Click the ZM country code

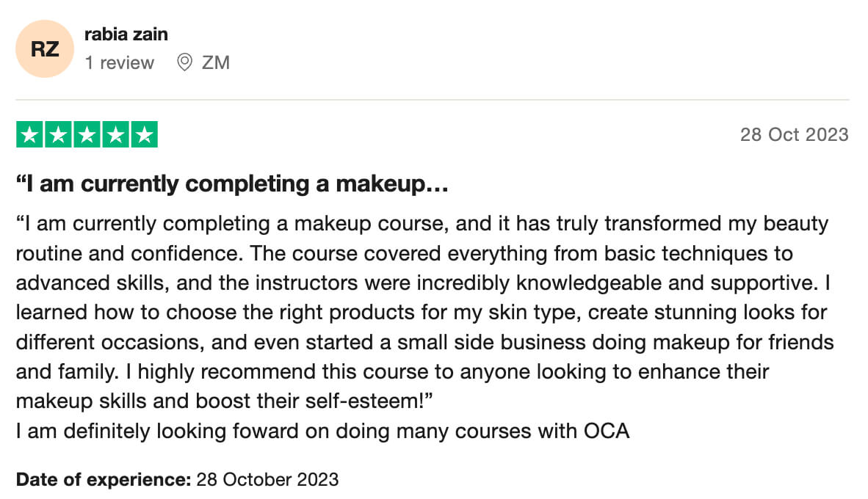tap(216, 63)
